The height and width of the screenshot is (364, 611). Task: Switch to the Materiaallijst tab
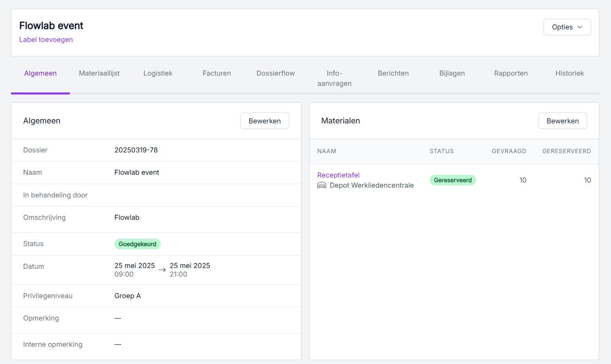pyautogui.click(x=99, y=73)
